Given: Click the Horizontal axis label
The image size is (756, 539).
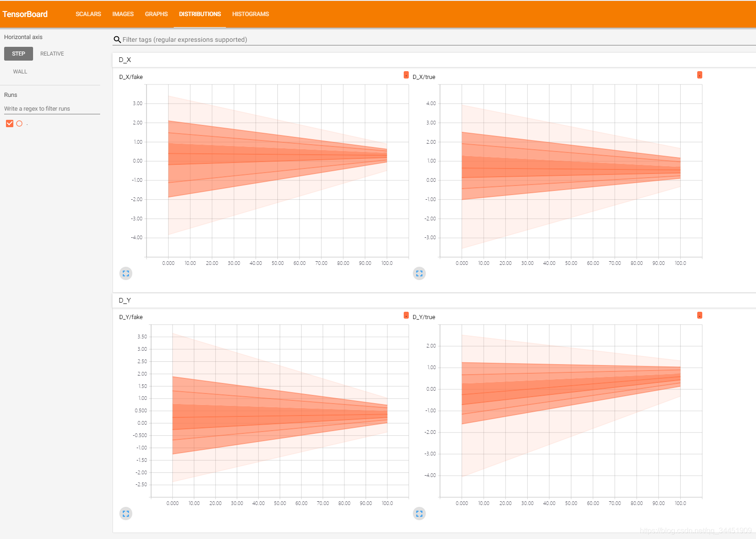Looking at the screenshot, I should [23, 37].
